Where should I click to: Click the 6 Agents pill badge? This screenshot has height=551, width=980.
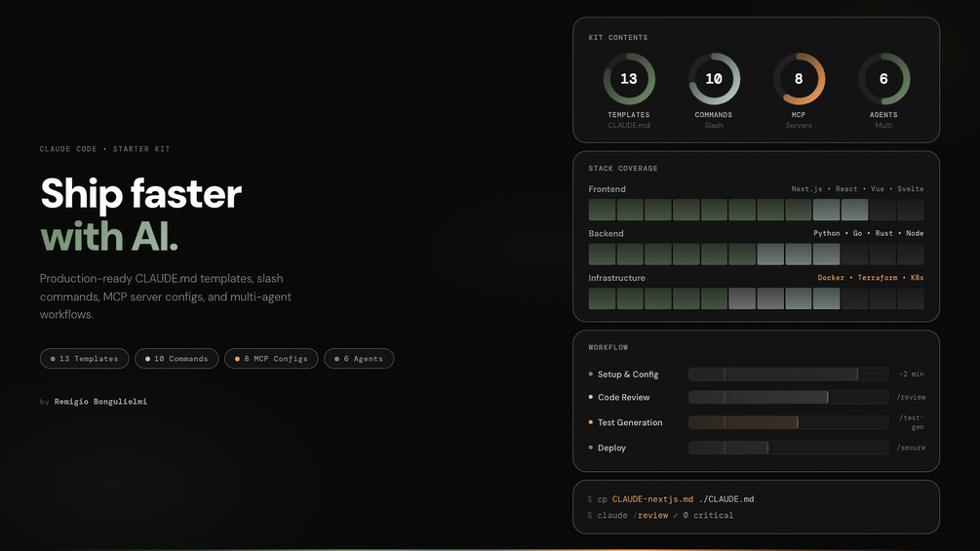359,359
